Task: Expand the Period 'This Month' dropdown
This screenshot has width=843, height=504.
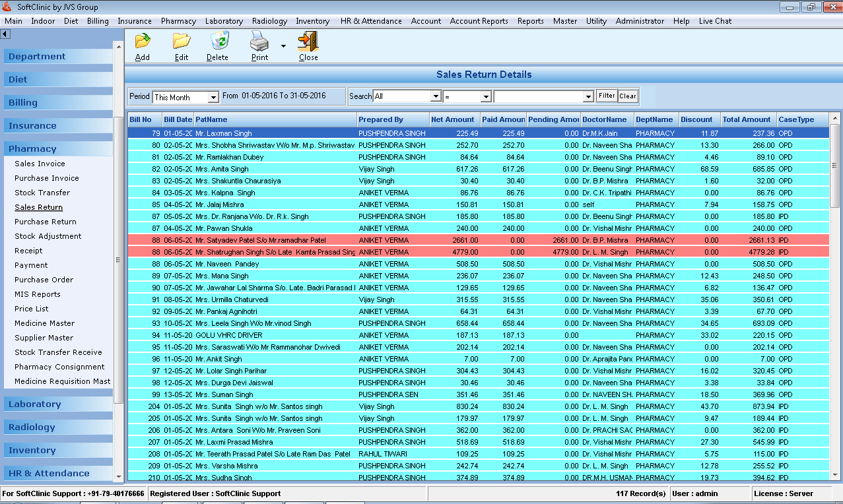Action: [213, 98]
